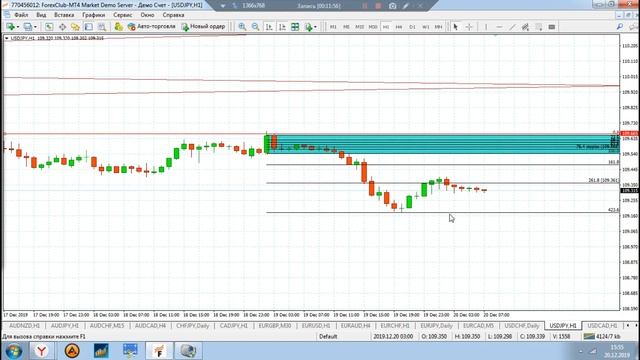Toggle the Terminal window icon
640x360 pixels.
point(88,27)
